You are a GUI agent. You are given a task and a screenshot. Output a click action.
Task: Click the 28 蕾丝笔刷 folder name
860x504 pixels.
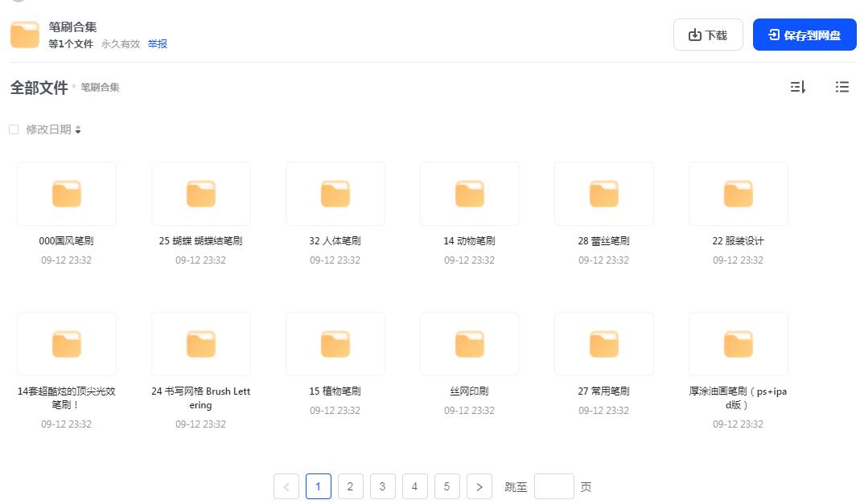click(604, 240)
